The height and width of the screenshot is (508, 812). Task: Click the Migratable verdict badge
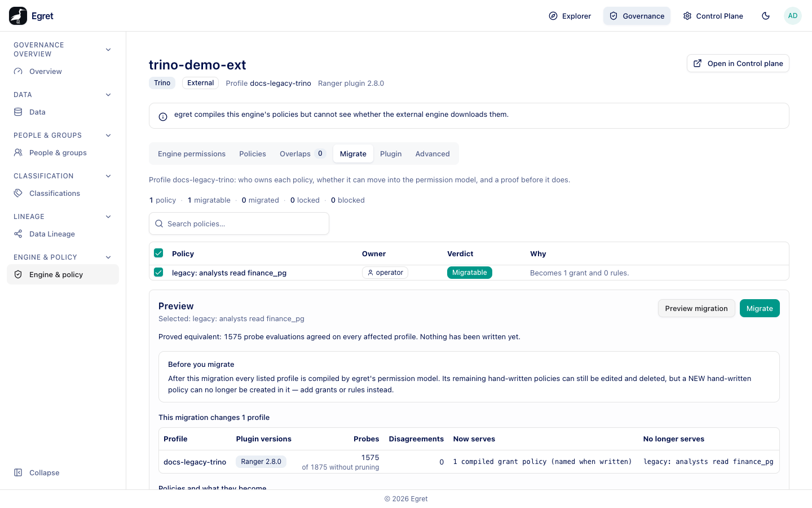(x=470, y=273)
